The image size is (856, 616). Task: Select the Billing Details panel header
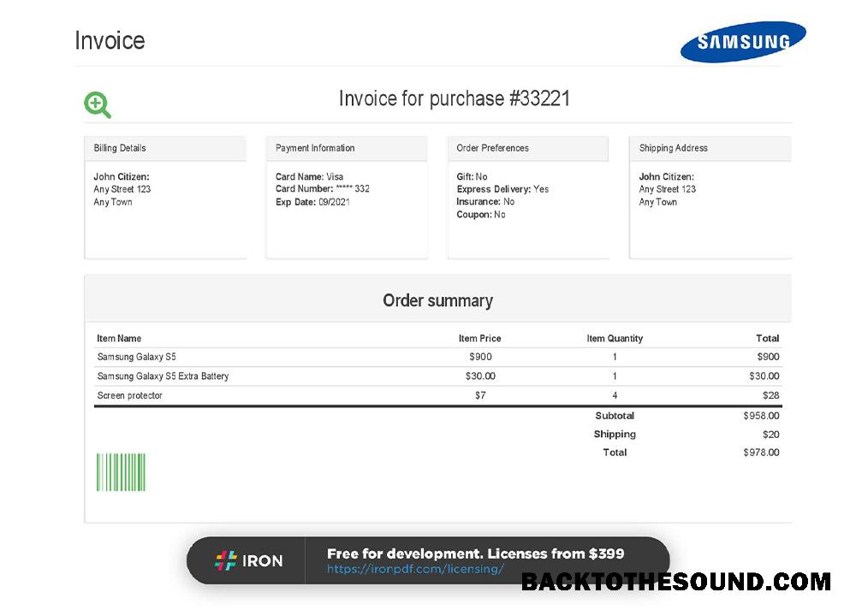(x=165, y=148)
